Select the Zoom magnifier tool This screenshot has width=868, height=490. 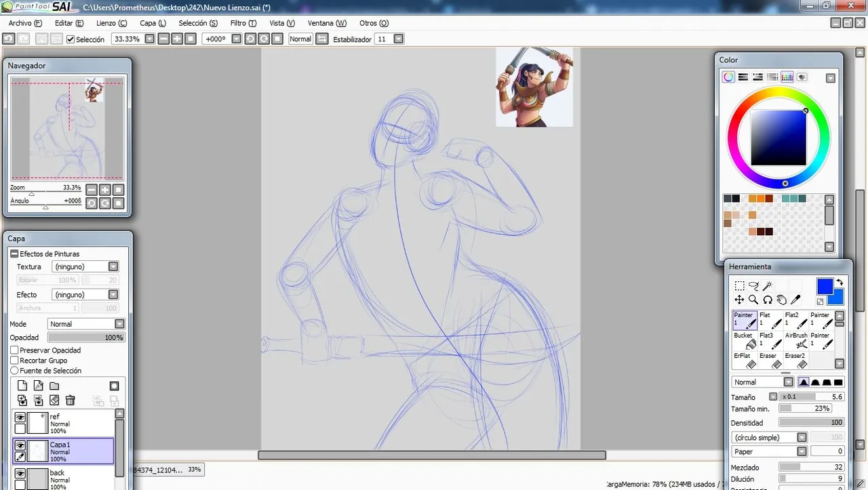[753, 300]
